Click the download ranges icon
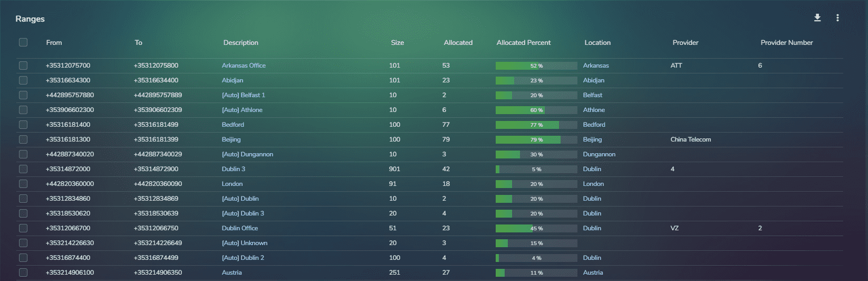The image size is (868, 281). pyautogui.click(x=817, y=18)
